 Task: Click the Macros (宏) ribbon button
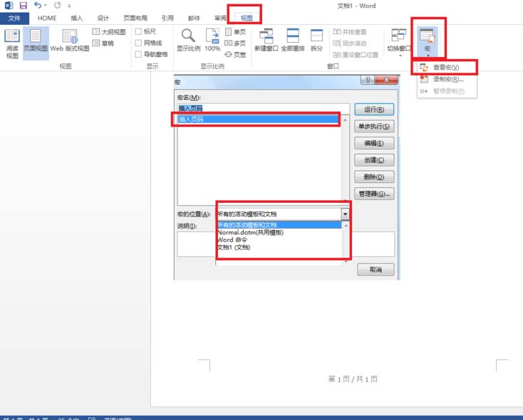(428, 42)
